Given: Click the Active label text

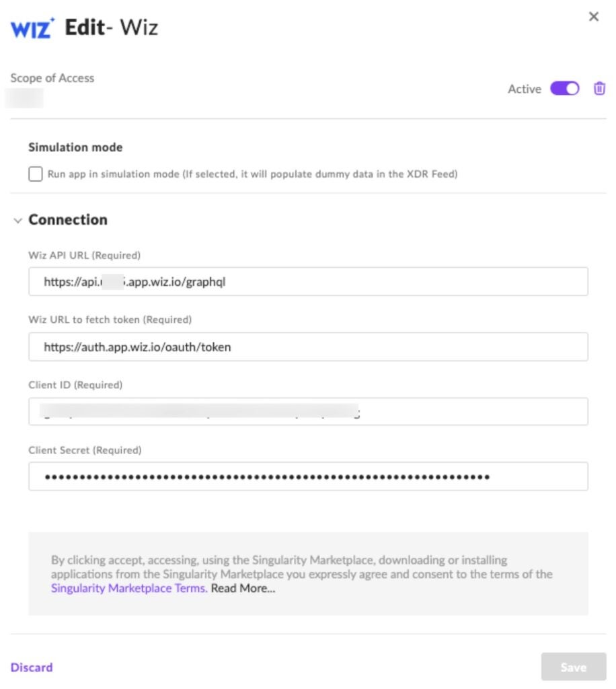Looking at the screenshot, I should tap(524, 88).
